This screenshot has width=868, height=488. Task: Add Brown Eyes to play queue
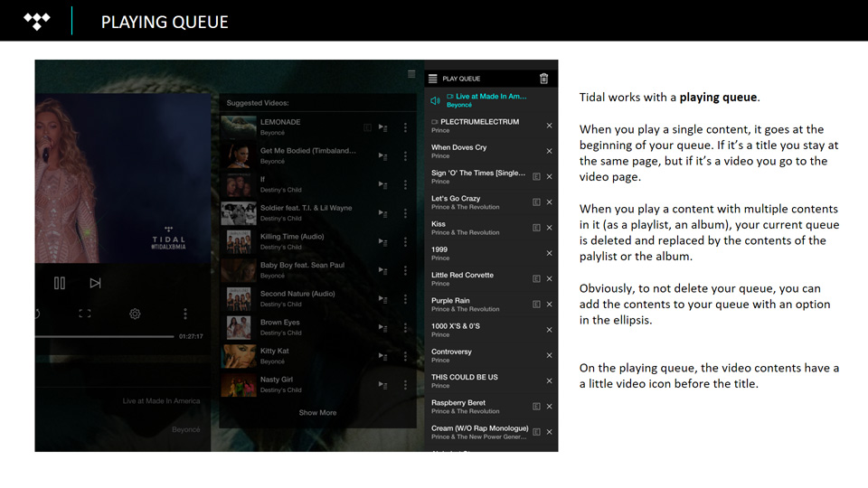[382, 327]
